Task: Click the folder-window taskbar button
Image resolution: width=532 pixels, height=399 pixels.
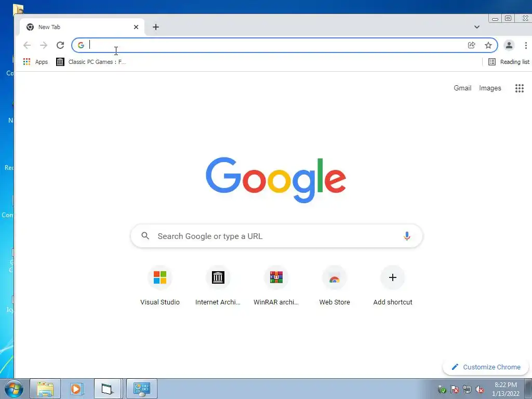Action: click(107, 389)
